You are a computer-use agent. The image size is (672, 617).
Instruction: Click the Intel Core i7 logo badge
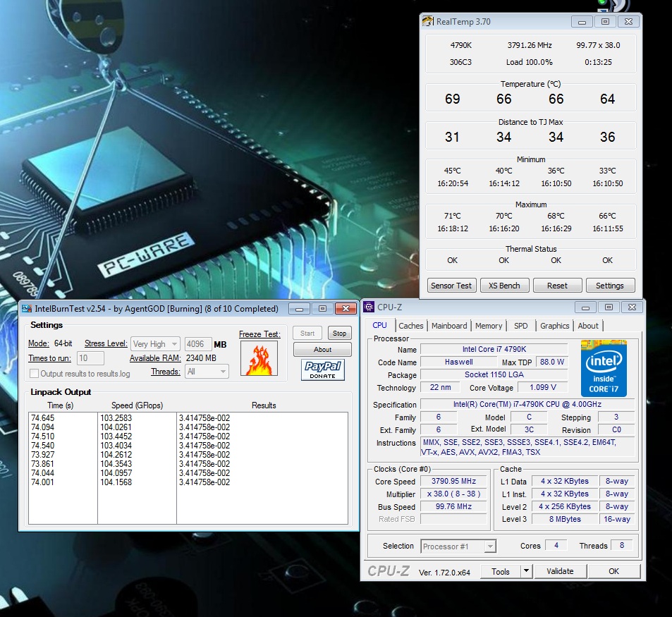click(604, 369)
